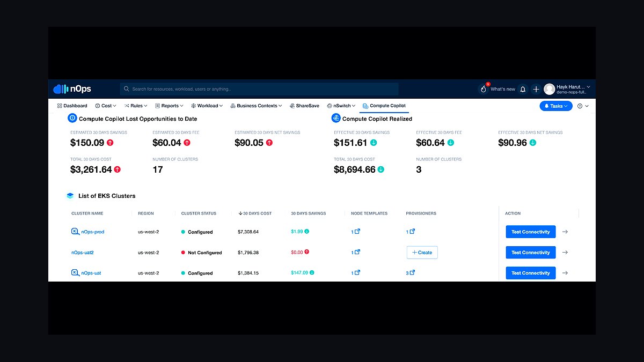Open provisioners external link for nOps-uat

coord(412,273)
